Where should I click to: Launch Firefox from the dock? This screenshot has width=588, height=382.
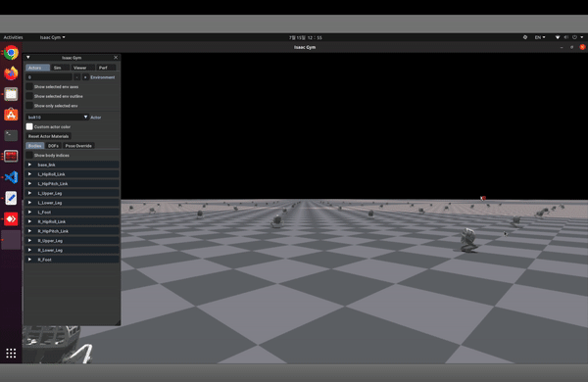coord(11,73)
